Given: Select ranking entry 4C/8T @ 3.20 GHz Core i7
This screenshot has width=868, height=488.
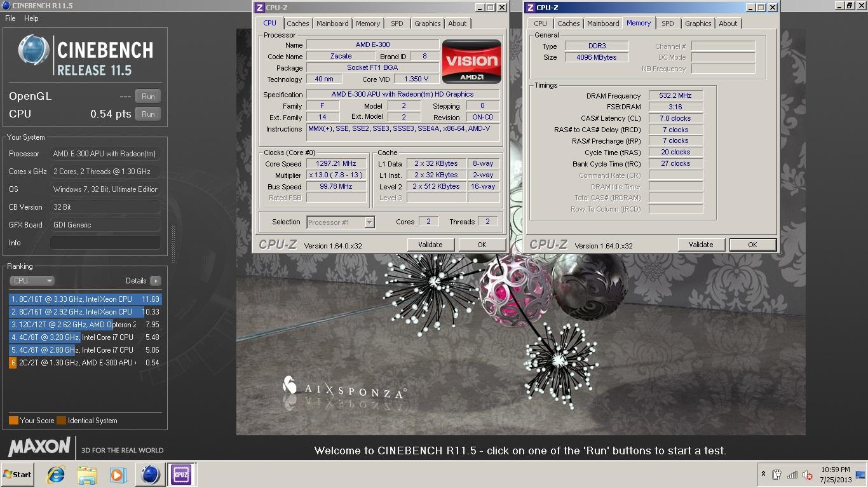Looking at the screenshot, I should tap(85, 337).
